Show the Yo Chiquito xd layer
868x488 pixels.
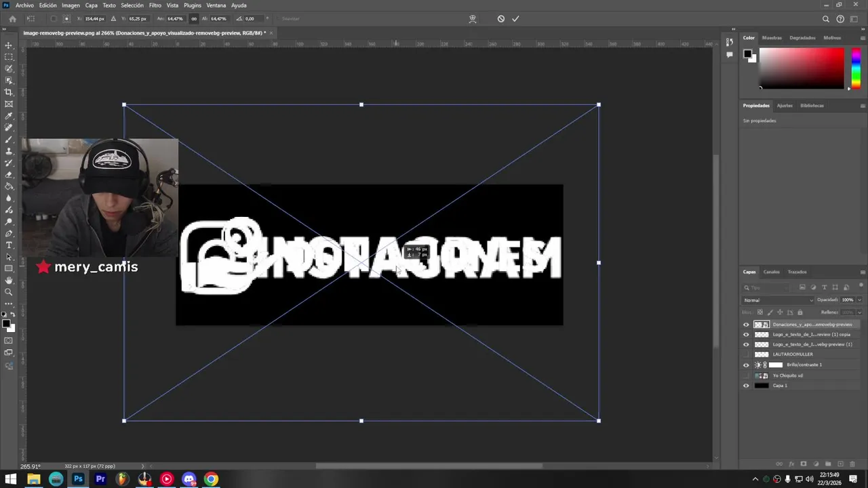pyautogui.click(x=747, y=375)
